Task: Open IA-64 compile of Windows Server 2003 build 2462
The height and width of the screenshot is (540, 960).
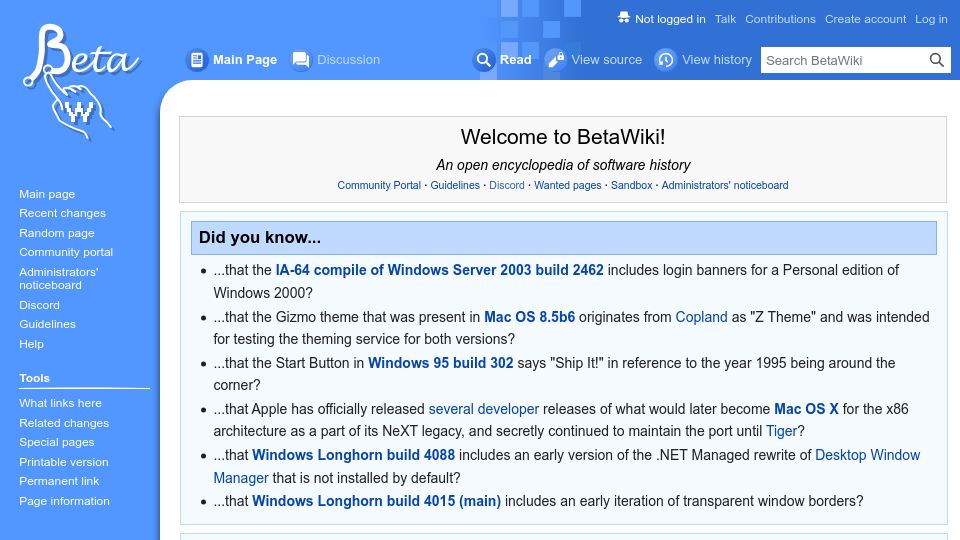Action: click(x=440, y=270)
